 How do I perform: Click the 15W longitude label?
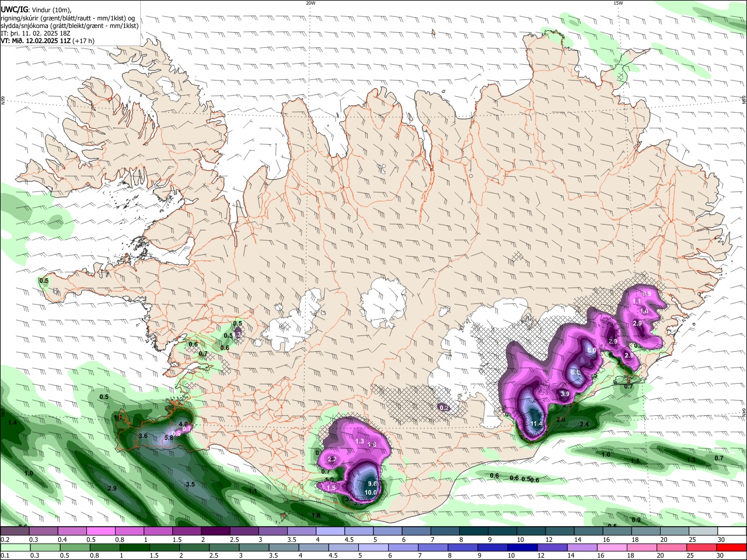(618, 3)
